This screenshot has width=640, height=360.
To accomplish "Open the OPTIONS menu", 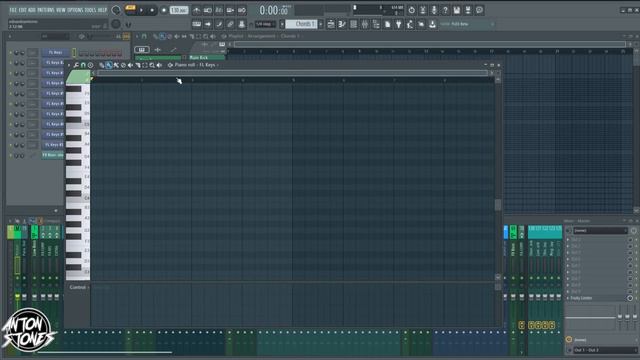I will pos(75,10).
